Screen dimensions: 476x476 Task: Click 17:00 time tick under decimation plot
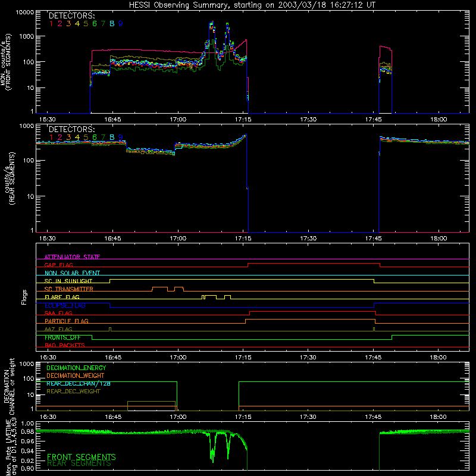pyautogui.click(x=178, y=417)
